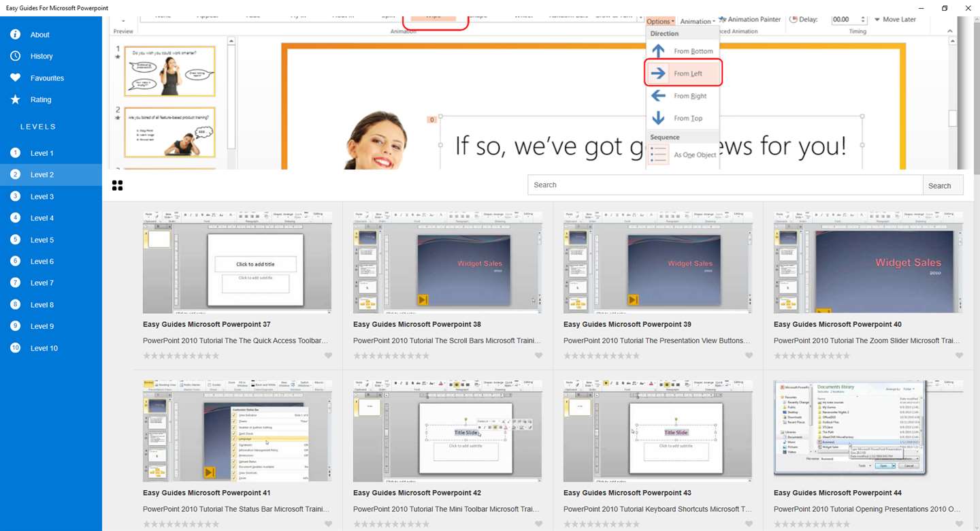Click the LEVELS sidebar heading
Viewport: 980px width, 531px height.
click(38, 127)
